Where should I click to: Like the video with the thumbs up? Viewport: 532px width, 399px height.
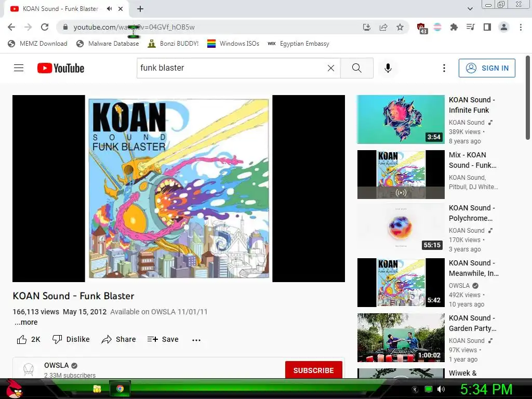coord(29,339)
